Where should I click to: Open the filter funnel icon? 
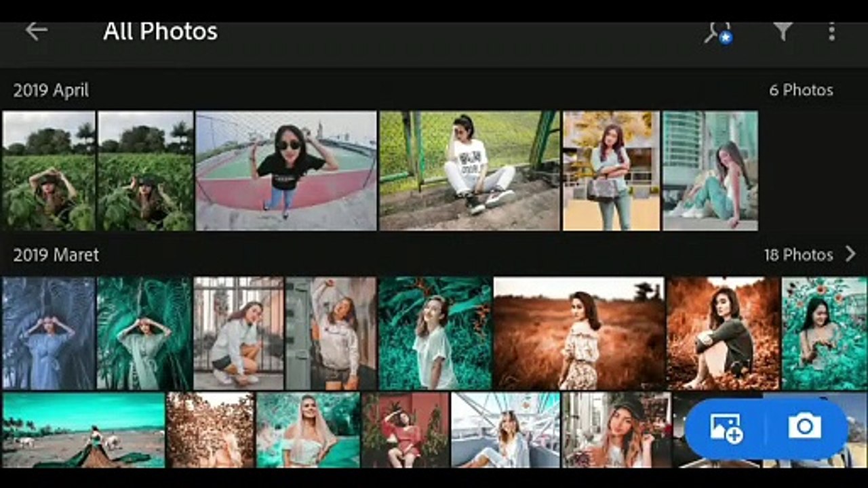(x=783, y=30)
